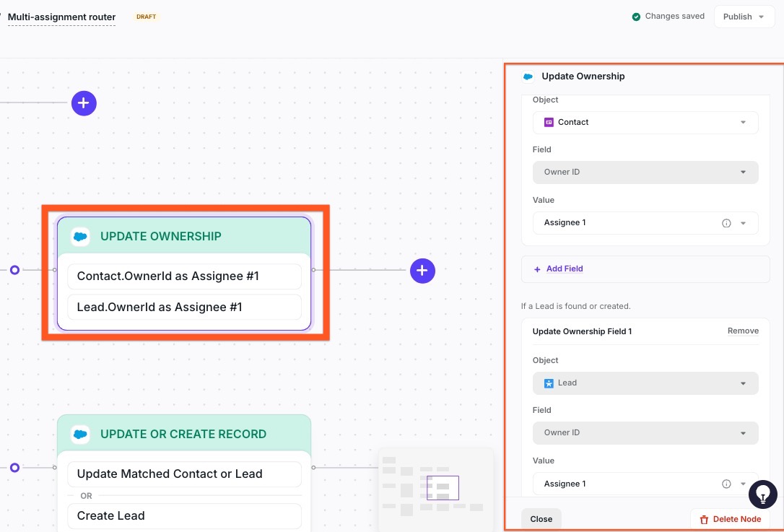
Task: Open the Contact object dropdown
Action: (x=645, y=123)
